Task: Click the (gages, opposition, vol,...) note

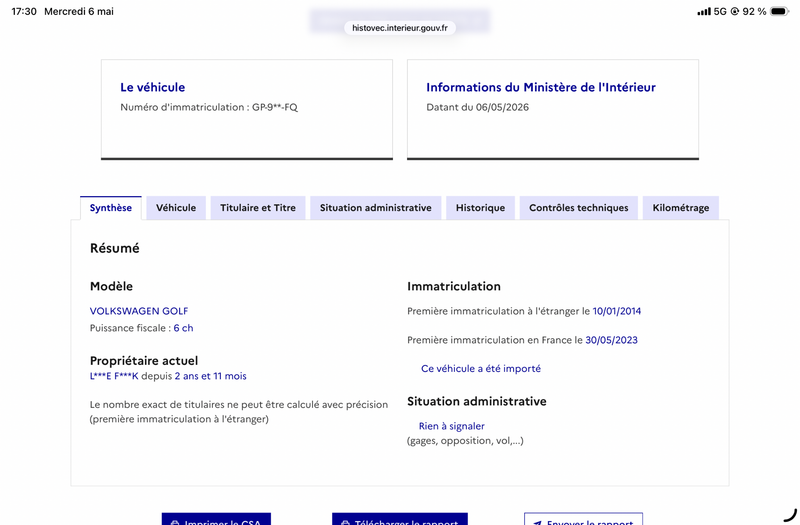Action: tap(465, 441)
